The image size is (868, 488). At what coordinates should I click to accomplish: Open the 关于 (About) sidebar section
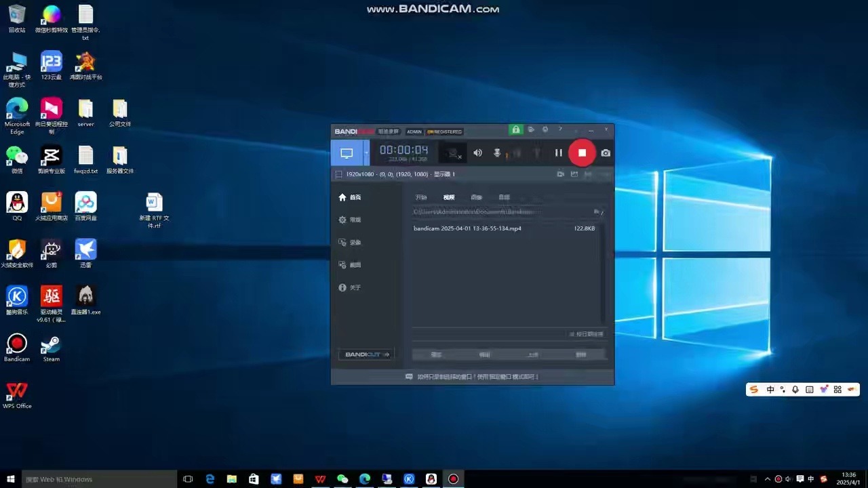coord(350,288)
